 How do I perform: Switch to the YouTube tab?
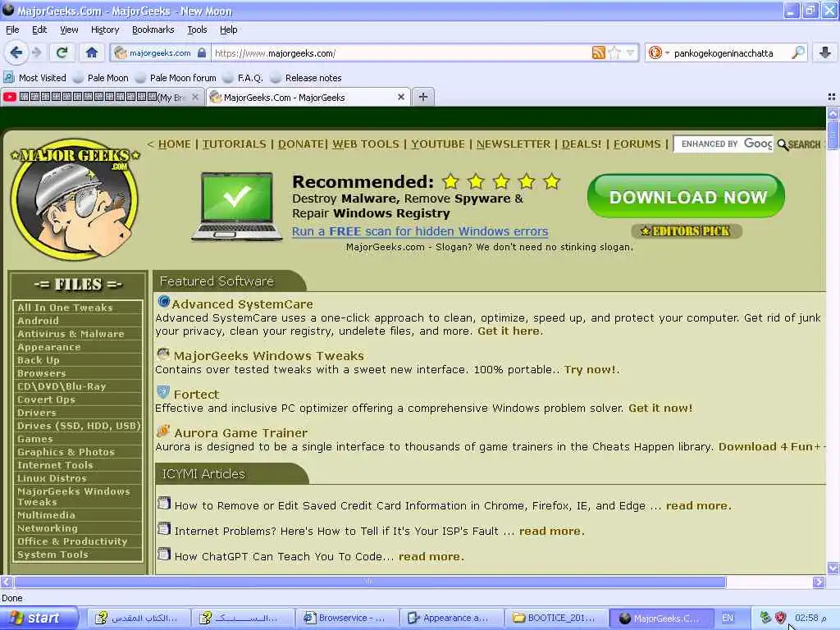(97, 97)
